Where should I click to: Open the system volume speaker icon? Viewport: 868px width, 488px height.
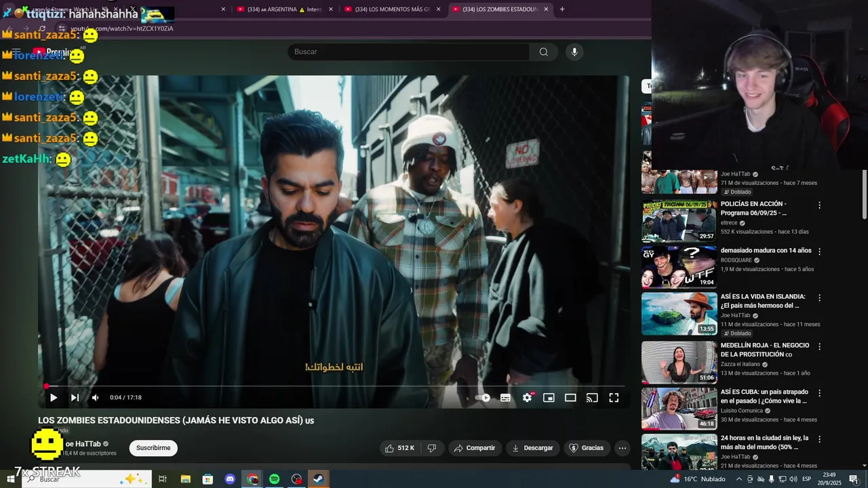[x=793, y=479]
